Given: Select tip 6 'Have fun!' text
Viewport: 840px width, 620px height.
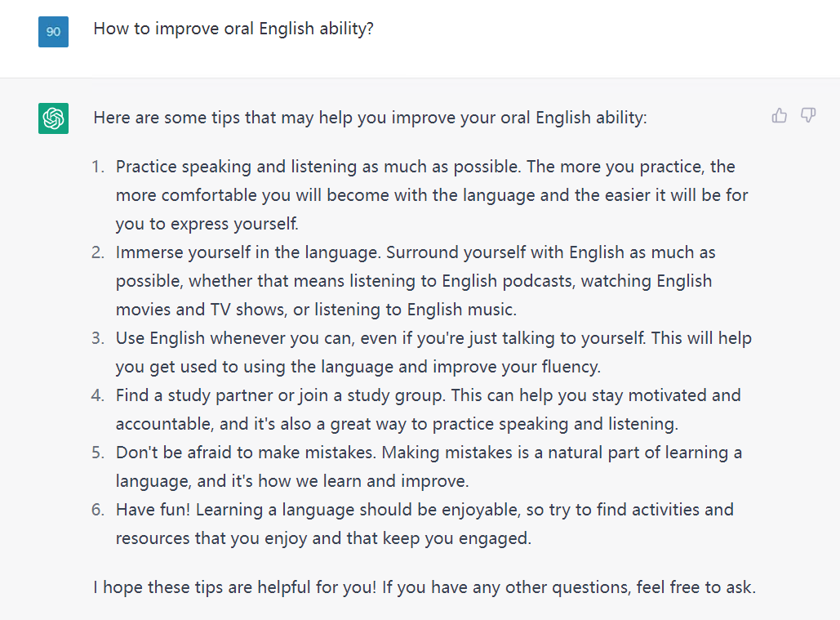Looking at the screenshot, I should tap(424, 524).
